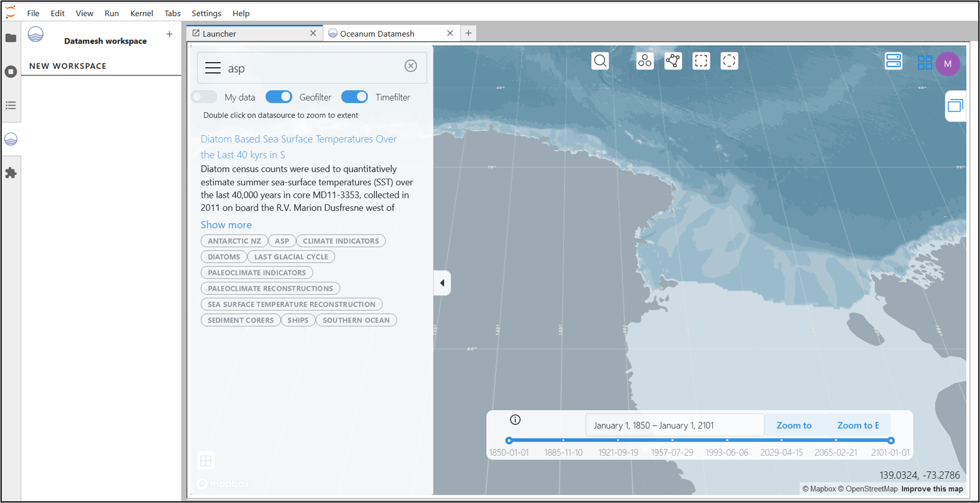Screen dimensions: 980x503
Task: Click the map search magnifier icon
Action: click(x=600, y=61)
